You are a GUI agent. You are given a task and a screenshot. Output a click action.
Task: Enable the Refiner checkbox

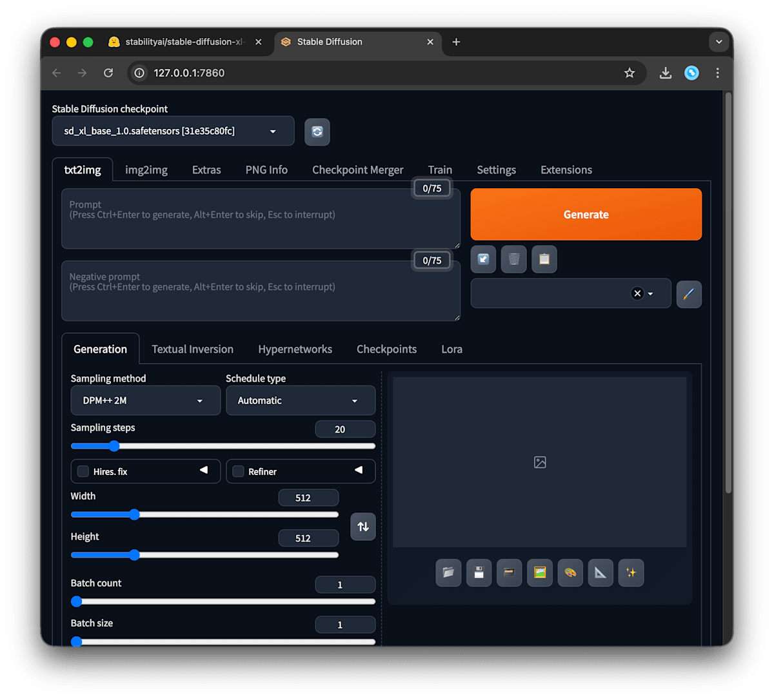pyautogui.click(x=238, y=471)
